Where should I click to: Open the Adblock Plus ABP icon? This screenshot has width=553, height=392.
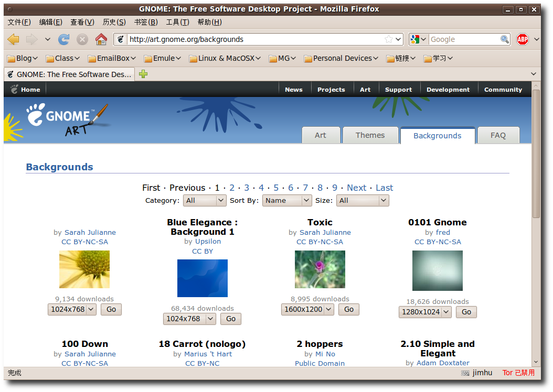click(523, 39)
